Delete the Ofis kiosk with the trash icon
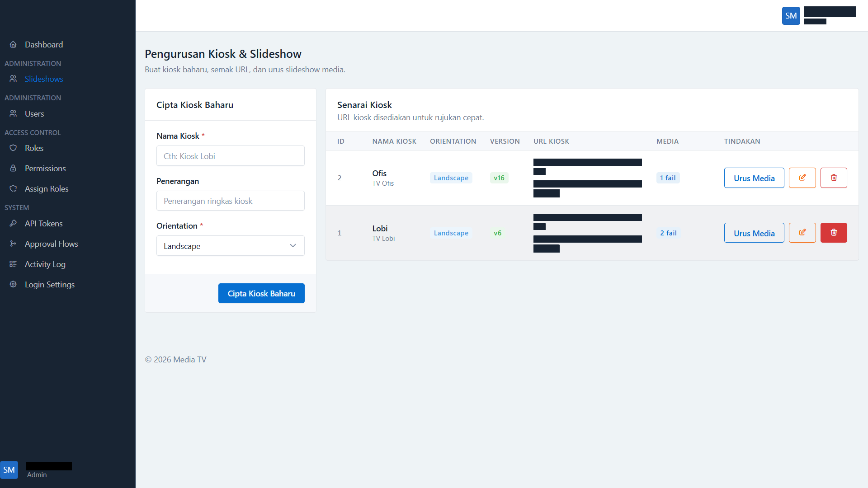868x488 pixels. point(834,178)
